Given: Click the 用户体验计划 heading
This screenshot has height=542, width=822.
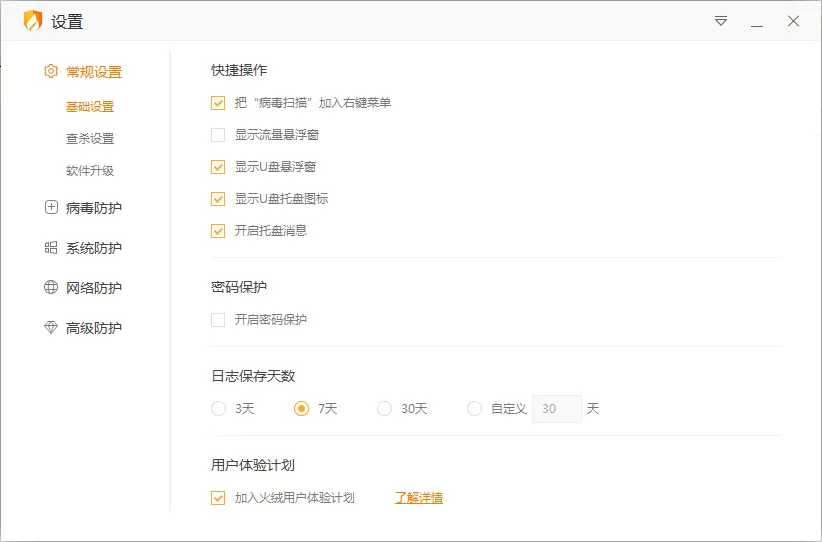Looking at the screenshot, I should point(253,465).
